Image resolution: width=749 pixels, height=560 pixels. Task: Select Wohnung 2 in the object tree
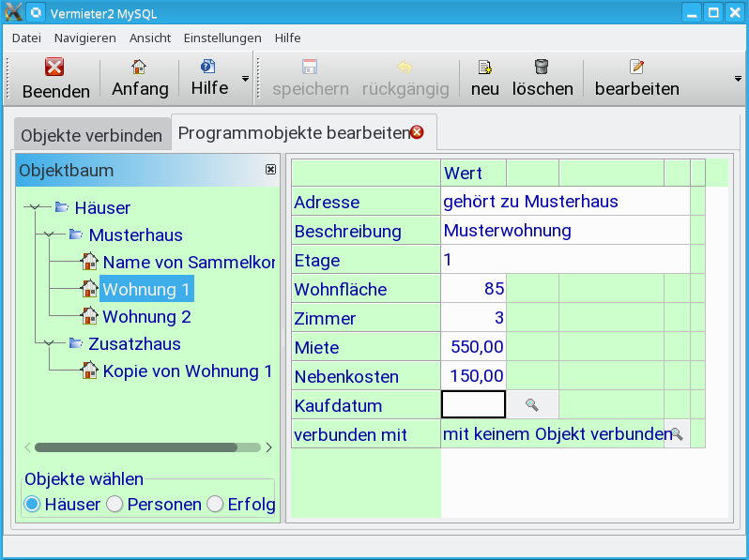coord(146,316)
